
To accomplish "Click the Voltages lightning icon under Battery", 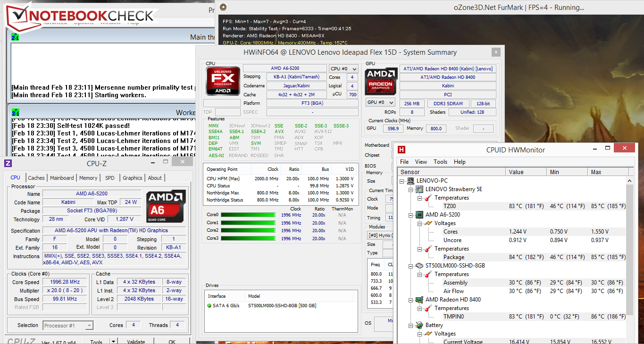I will (428, 334).
